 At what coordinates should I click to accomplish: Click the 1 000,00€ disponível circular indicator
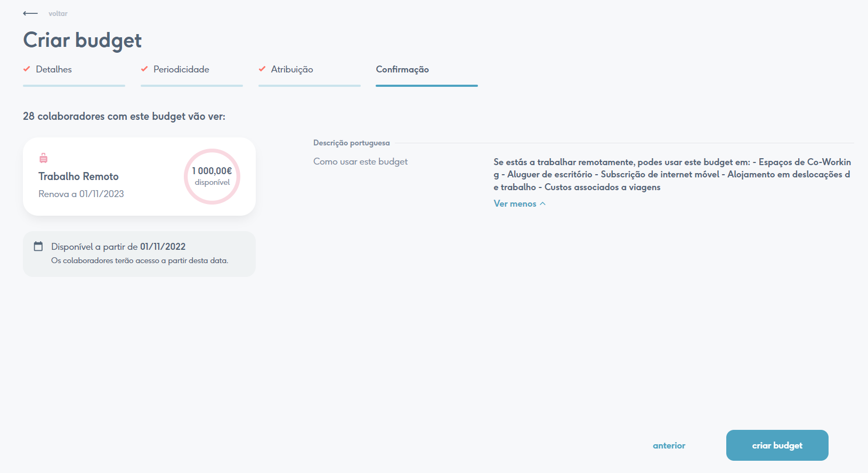[x=212, y=176]
